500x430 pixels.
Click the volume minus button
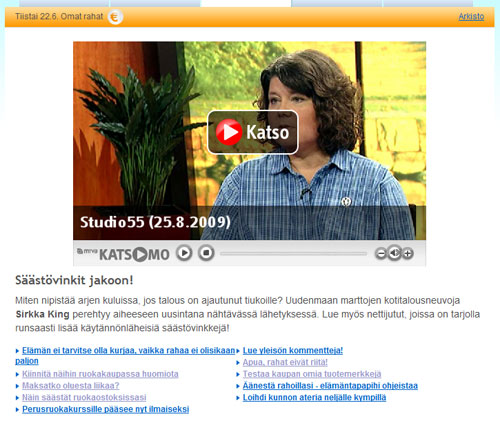click(381, 254)
